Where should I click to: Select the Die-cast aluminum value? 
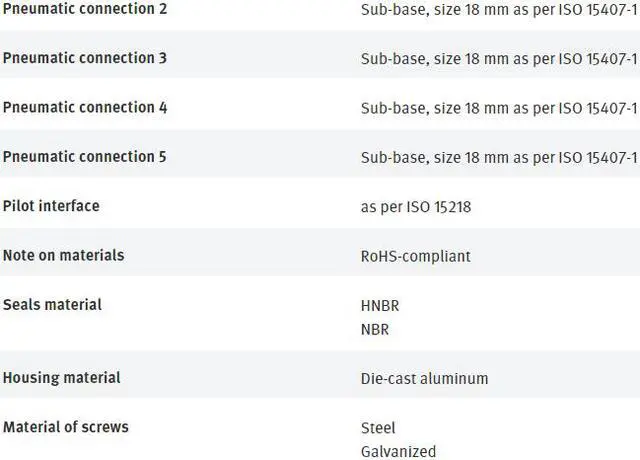click(424, 379)
